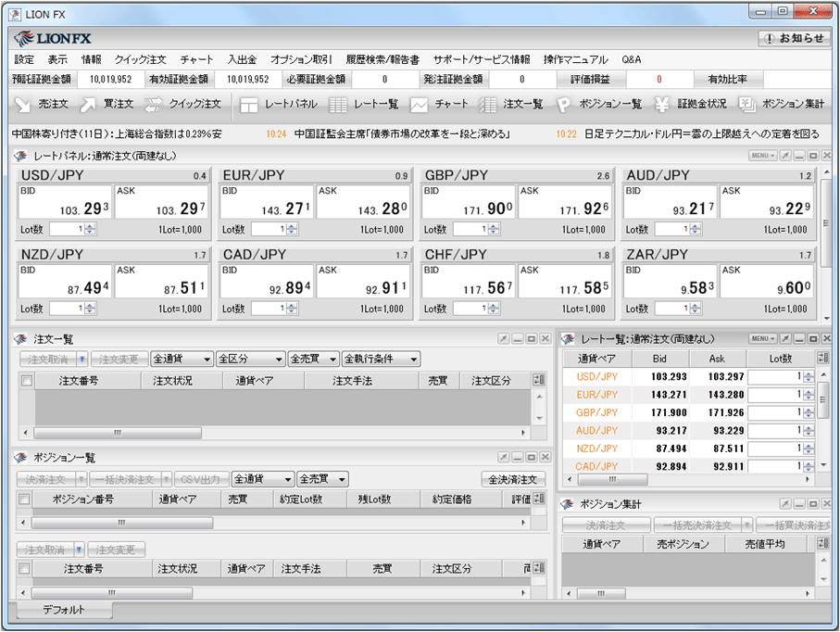Click the レート一覧 vertical scrollbar thumb

(824, 398)
